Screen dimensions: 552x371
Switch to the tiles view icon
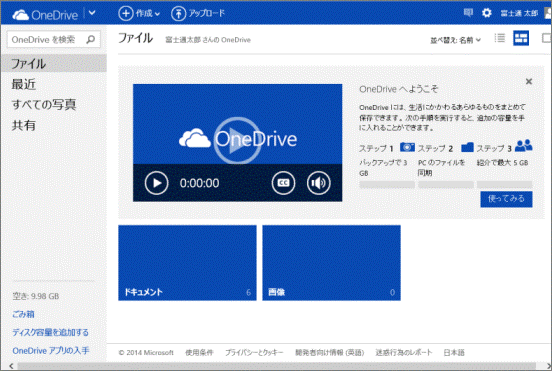521,38
